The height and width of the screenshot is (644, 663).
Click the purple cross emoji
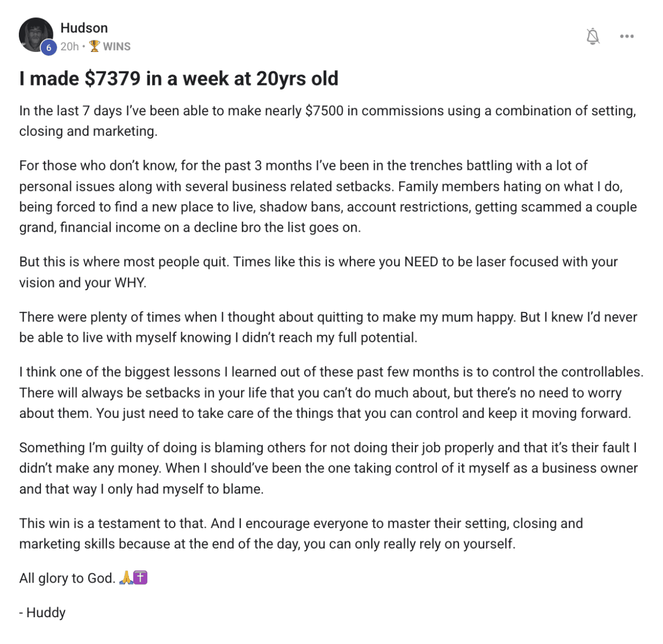coord(141,577)
